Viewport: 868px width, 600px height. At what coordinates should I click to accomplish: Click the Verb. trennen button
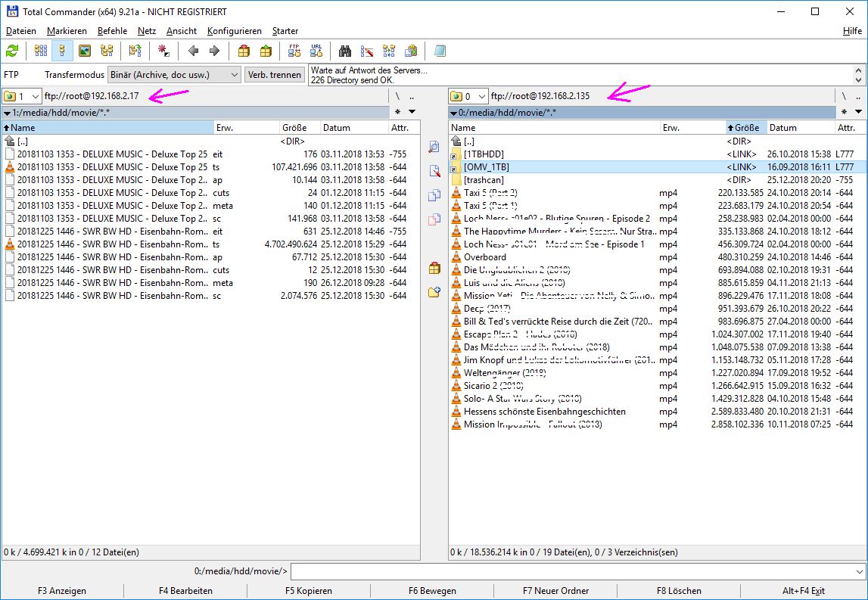click(x=275, y=74)
